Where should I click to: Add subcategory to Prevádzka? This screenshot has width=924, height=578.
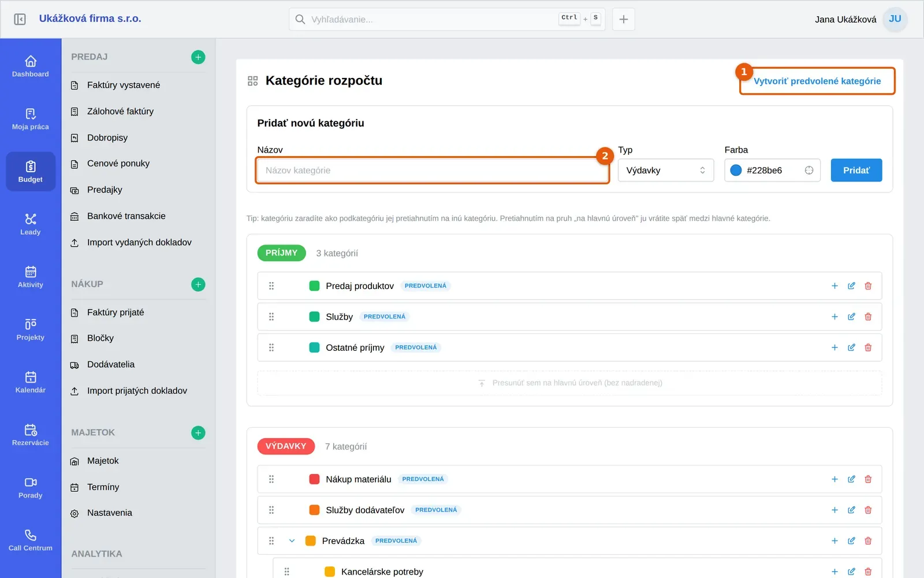tap(834, 541)
